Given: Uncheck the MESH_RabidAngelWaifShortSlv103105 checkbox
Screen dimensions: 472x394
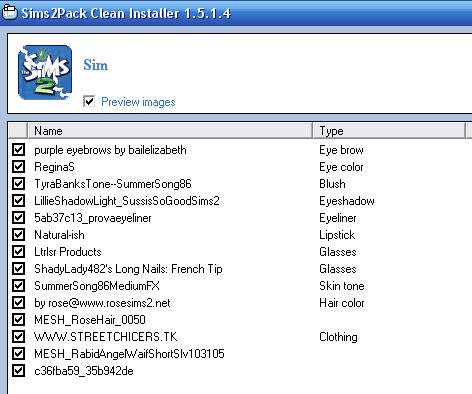Looking at the screenshot, I should 18,354.
